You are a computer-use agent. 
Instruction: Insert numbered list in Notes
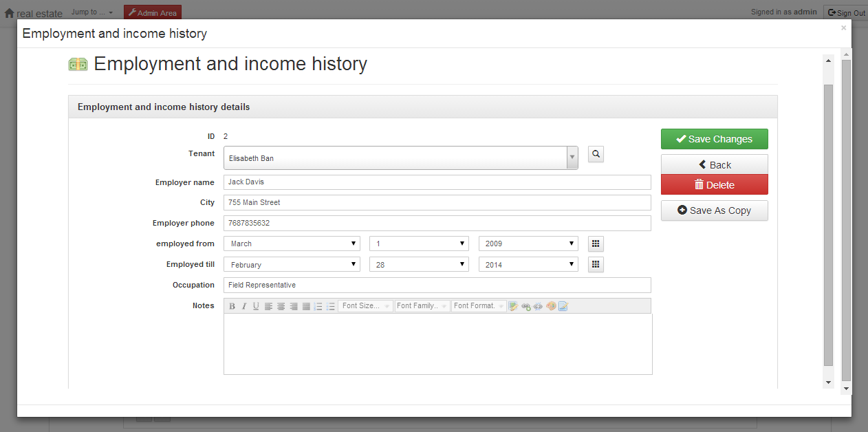[318, 306]
